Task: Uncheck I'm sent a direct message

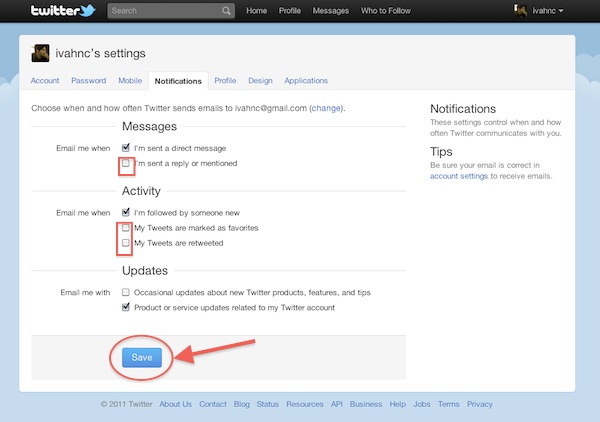Action: point(126,148)
